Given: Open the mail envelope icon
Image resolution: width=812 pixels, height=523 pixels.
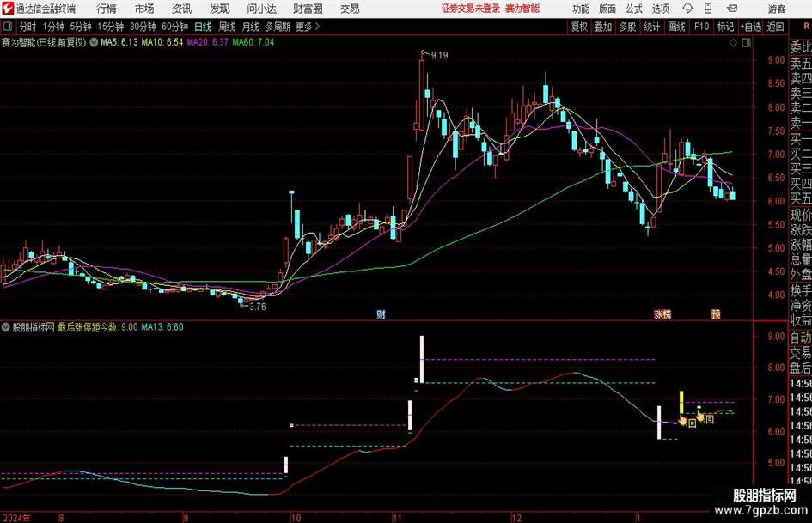Looking at the screenshot, I should (x=732, y=9).
